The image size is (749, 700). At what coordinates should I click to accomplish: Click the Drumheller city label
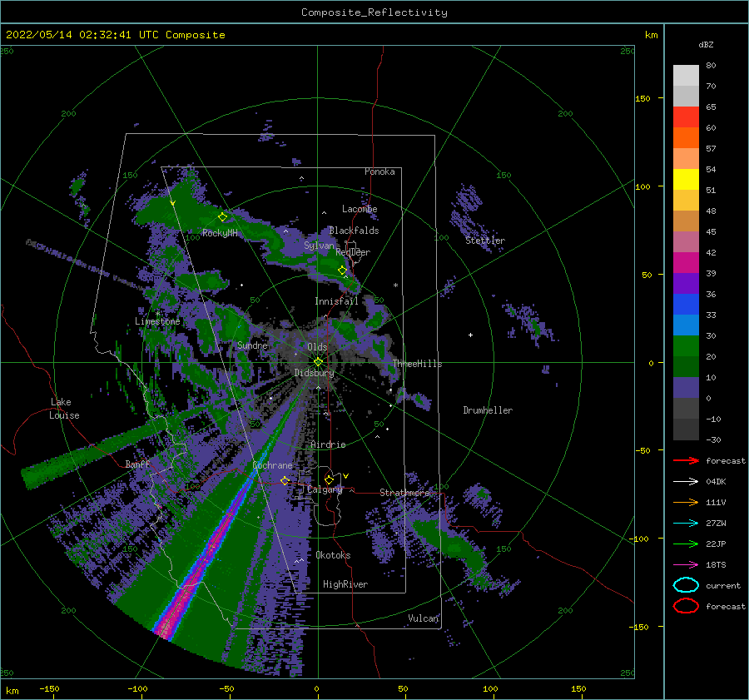pos(488,410)
